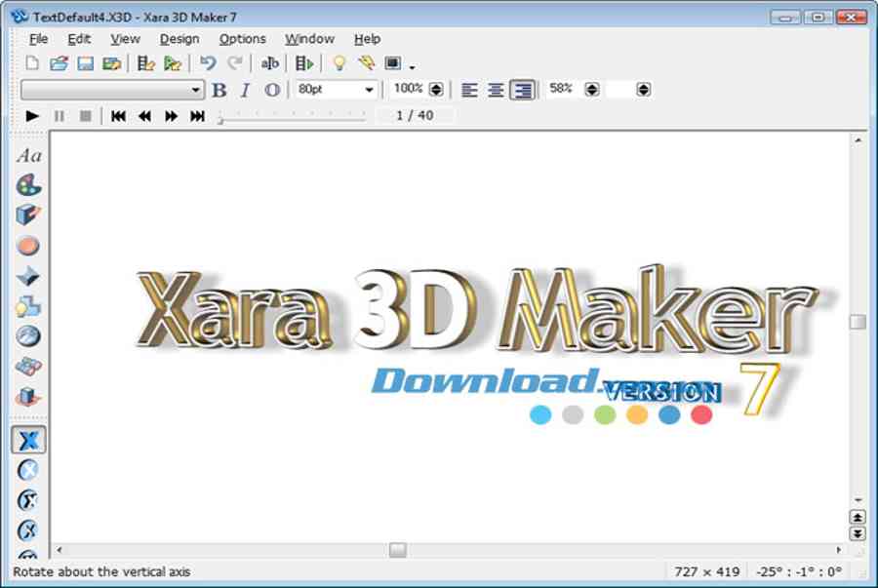Play the animation

point(32,116)
